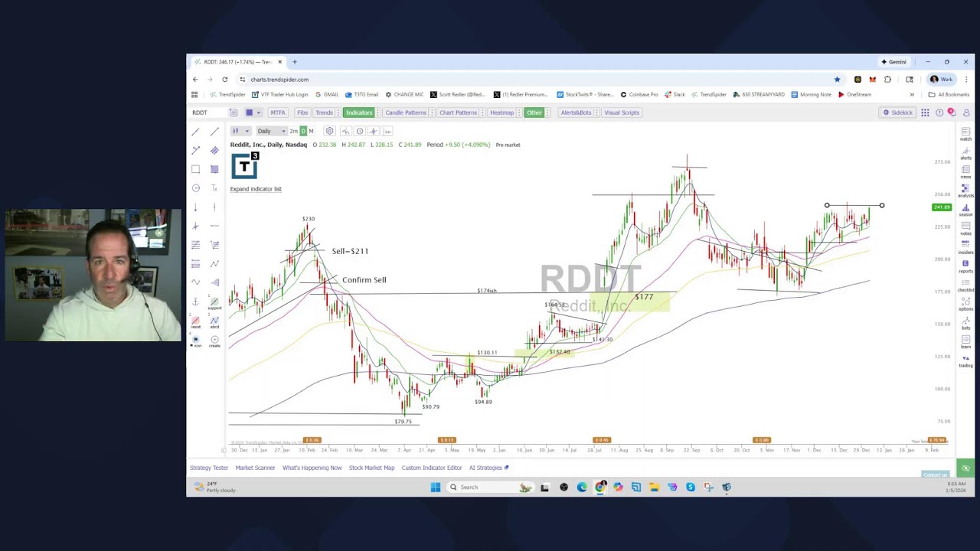Image resolution: width=980 pixels, height=551 pixels.
Task: Select the down arrow marker tool
Action: [x=195, y=207]
